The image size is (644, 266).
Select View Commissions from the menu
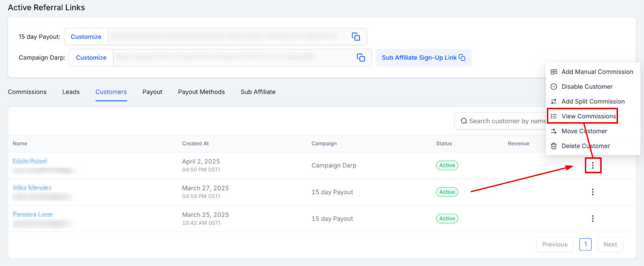pyautogui.click(x=588, y=116)
